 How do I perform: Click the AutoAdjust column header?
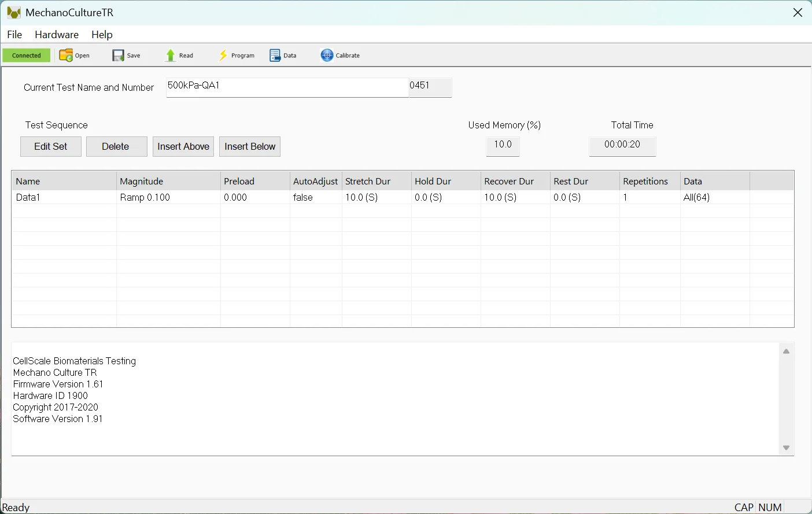pos(316,181)
